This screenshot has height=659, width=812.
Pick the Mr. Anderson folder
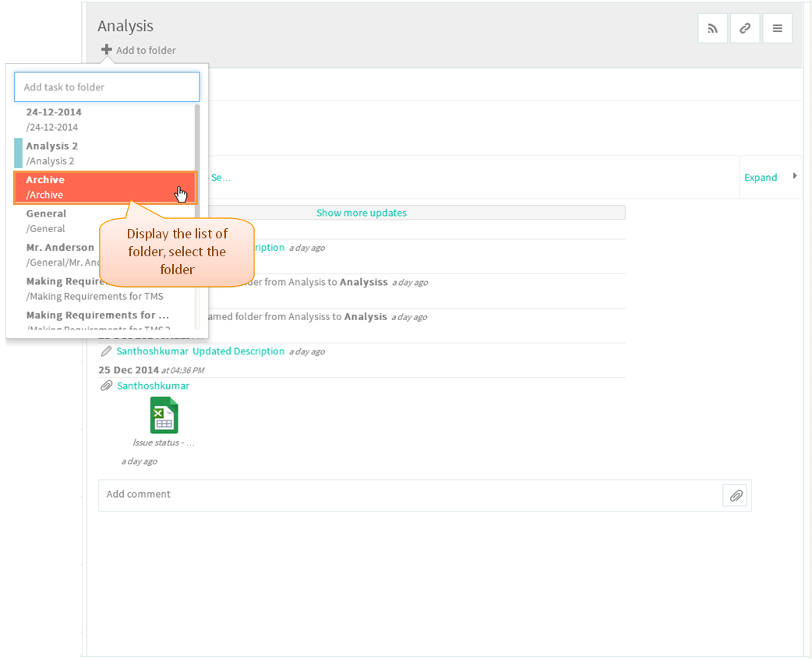[59, 255]
